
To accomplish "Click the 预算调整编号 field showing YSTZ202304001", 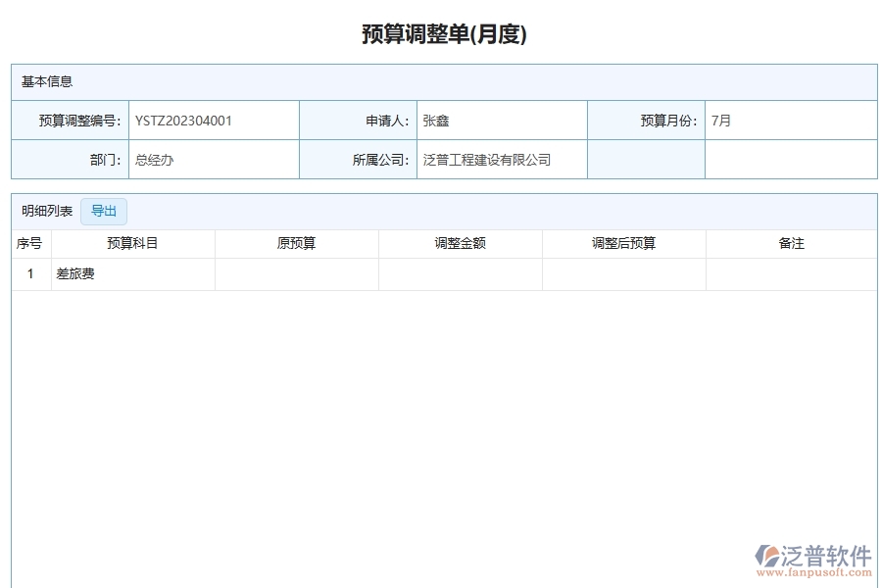I will pos(183,120).
